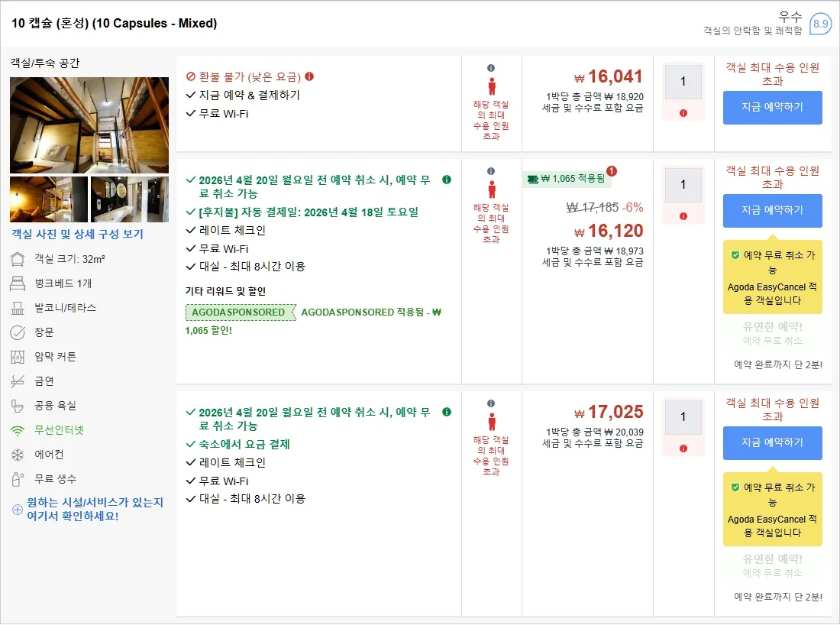Click large capsule room main photo
The image size is (840, 625).
coord(89,125)
